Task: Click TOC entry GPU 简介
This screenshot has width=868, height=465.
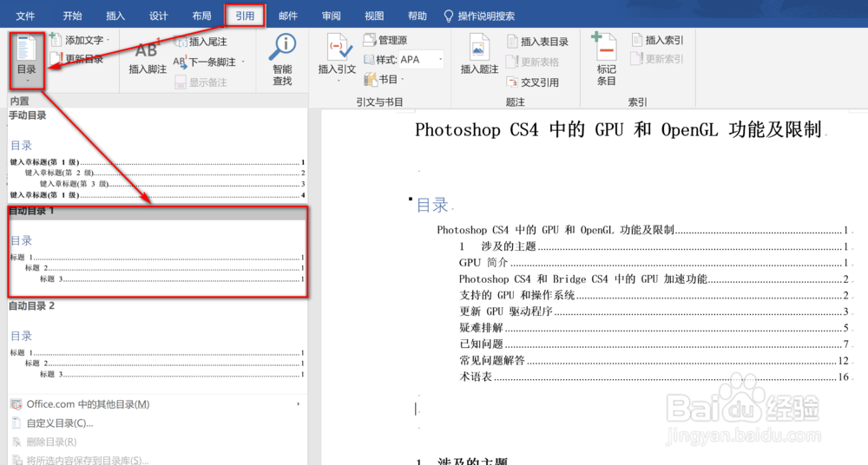Action: (653, 262)
